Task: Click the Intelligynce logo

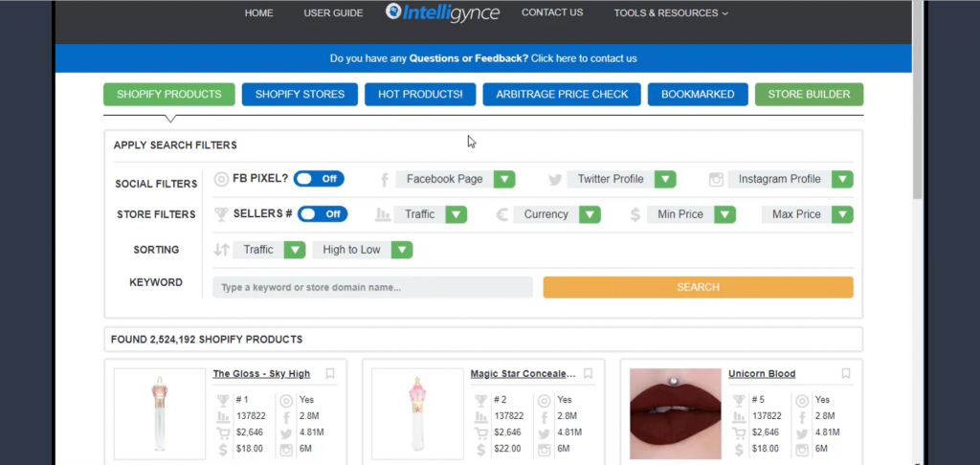Action: [442, 12]
